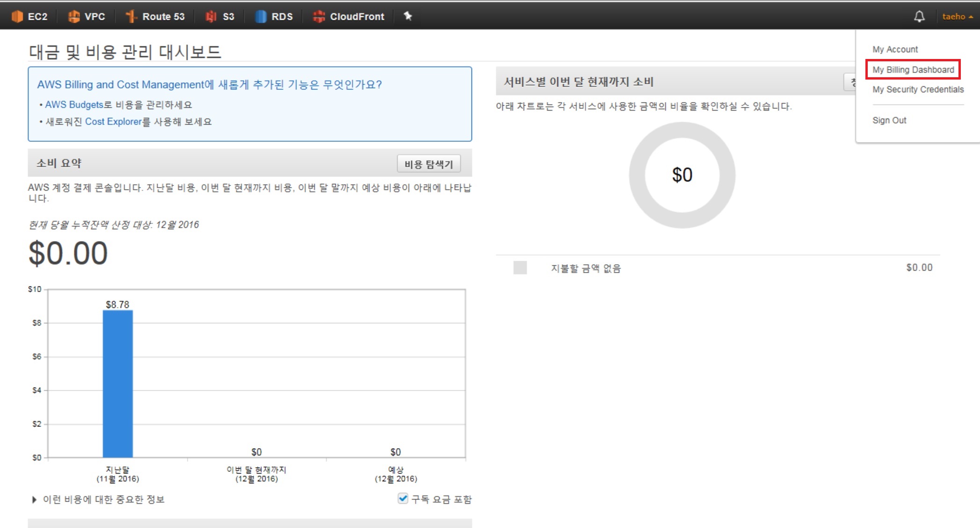Open the VPC service shortcut

click(x=87, y=16)
